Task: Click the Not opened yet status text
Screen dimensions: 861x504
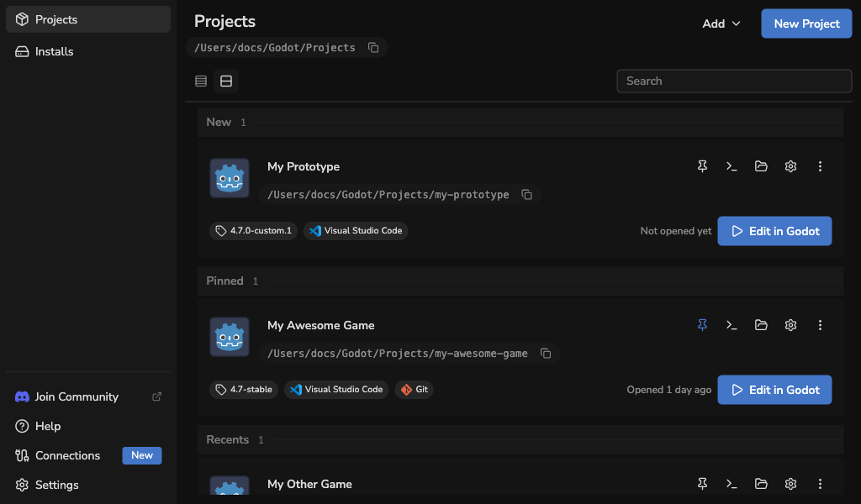Action: pos(676,231)
